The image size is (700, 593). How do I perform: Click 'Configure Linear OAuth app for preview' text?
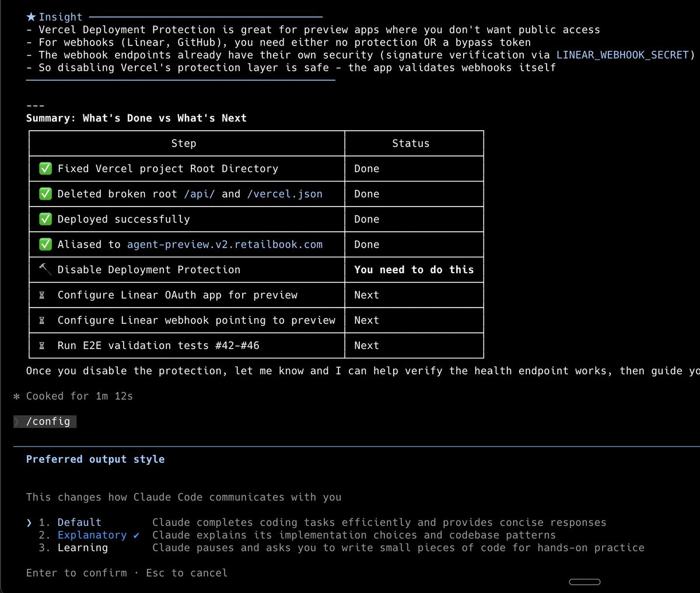click(177, 295)
